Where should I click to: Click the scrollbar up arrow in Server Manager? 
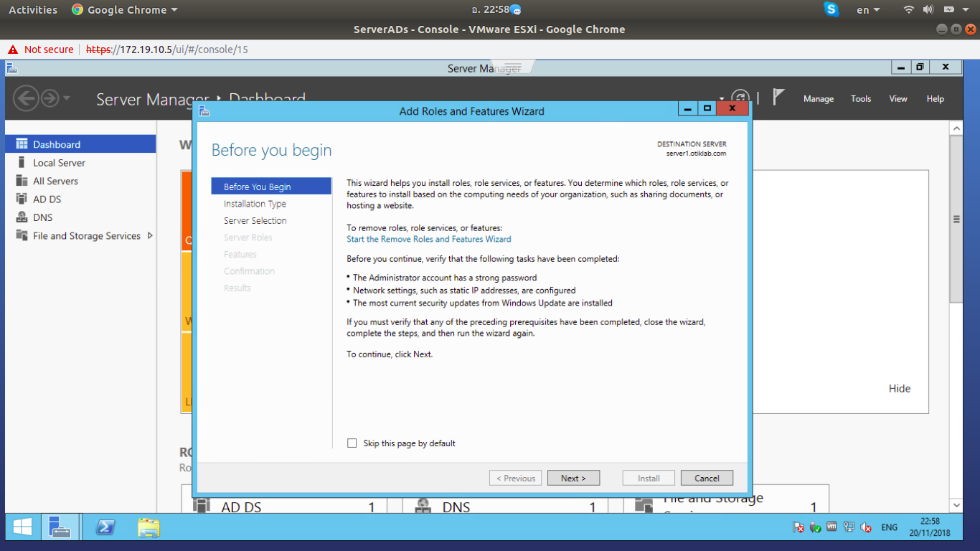pos(956,128)
